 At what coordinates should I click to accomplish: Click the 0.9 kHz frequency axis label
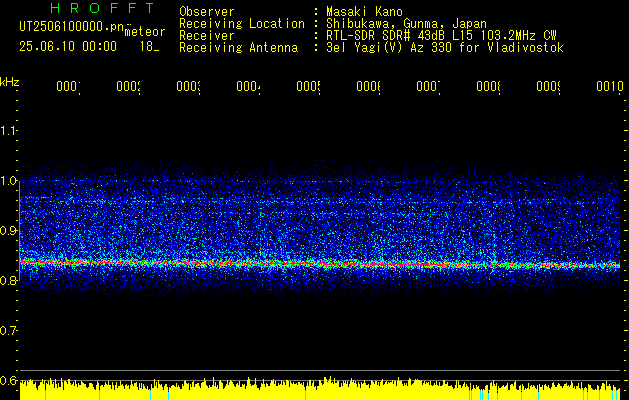click(x=9, y=231)
